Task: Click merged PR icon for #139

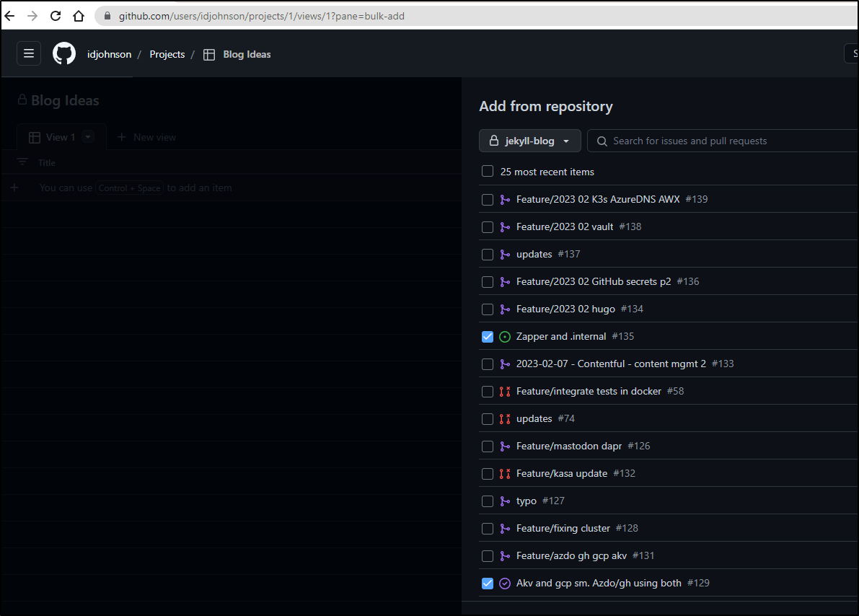Action: [x=505, y=200]
